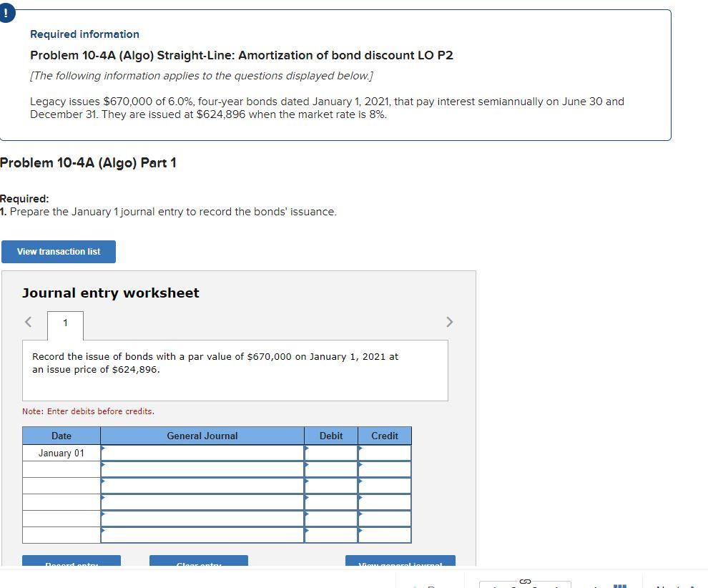Click the link icon in the bottom toolbar
The image size is (708, 588).
click(525, 582)
